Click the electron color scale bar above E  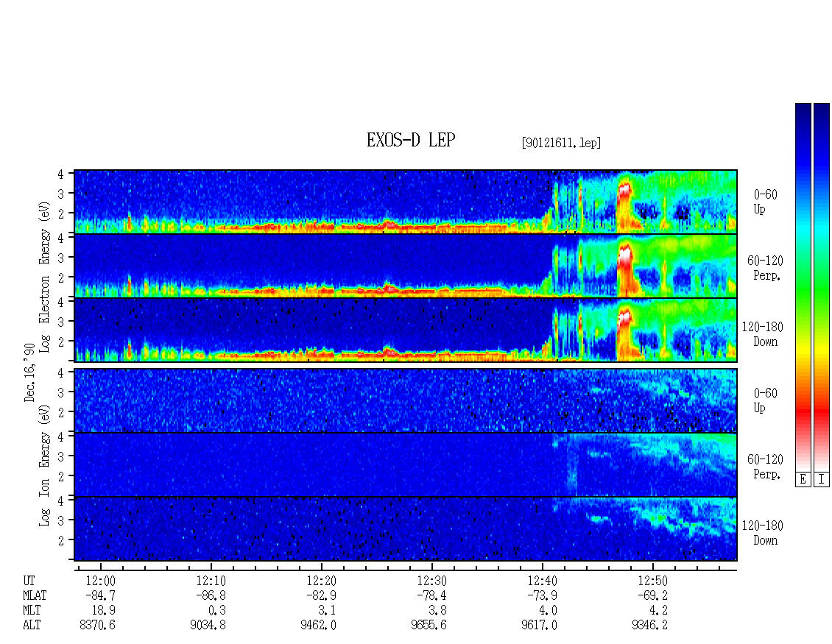pyautogui.click(x=803, y=287)
